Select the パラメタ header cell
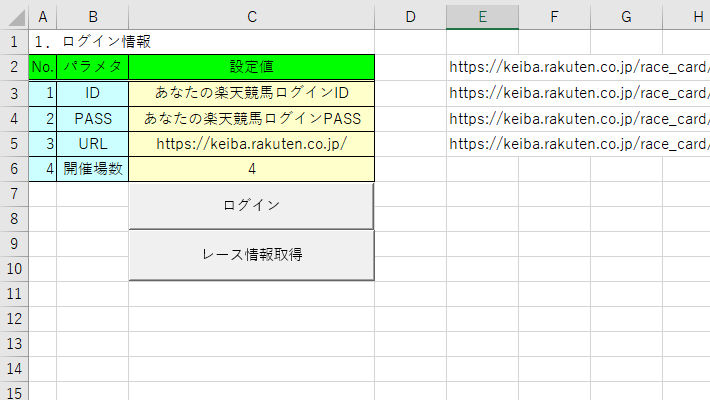 [93, 67]
